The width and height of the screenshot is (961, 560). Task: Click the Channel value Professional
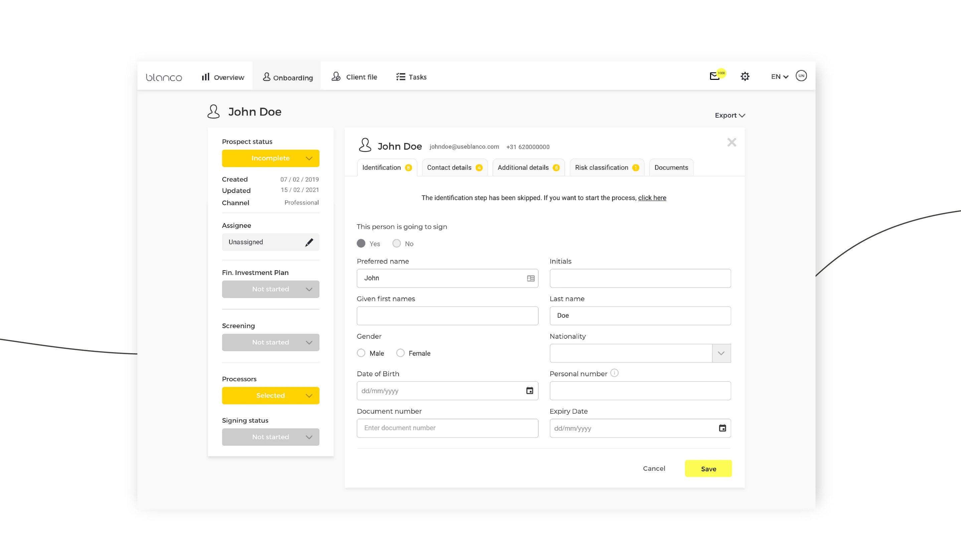[x=301, y=203]
